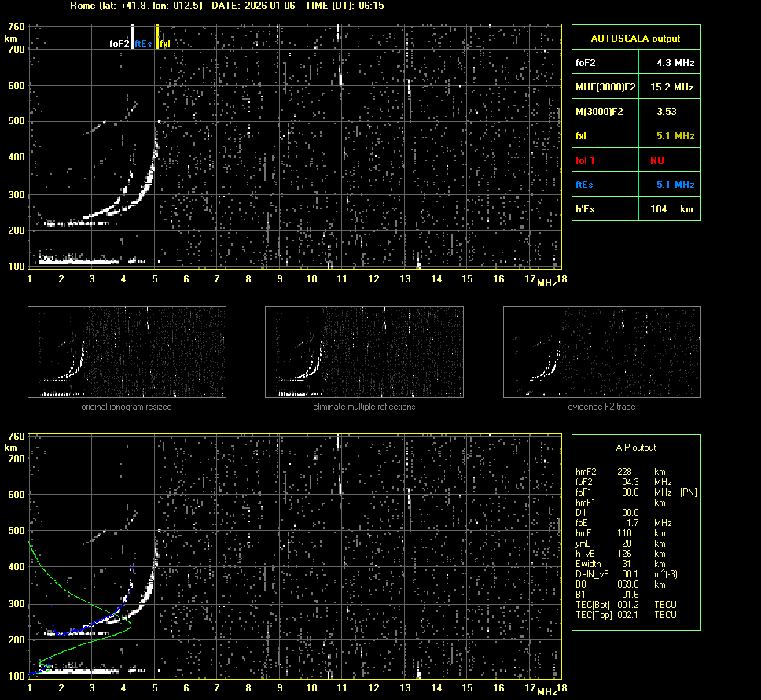
Task: Select the TEC[Top] row in AIP output
Action: click(626, 614)
